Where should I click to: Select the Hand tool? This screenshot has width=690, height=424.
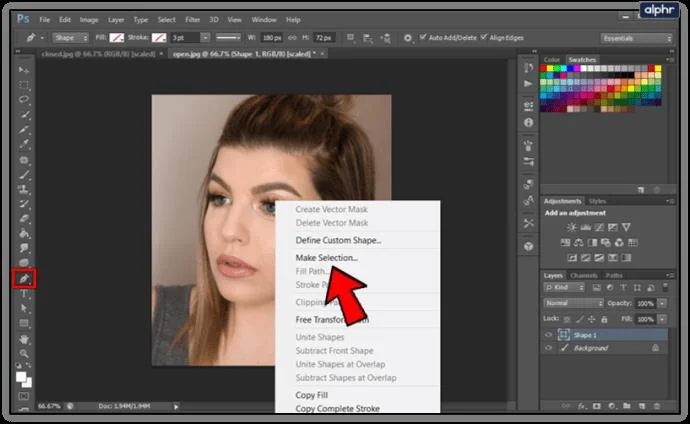pyautogui.click(x=24, y=339)
